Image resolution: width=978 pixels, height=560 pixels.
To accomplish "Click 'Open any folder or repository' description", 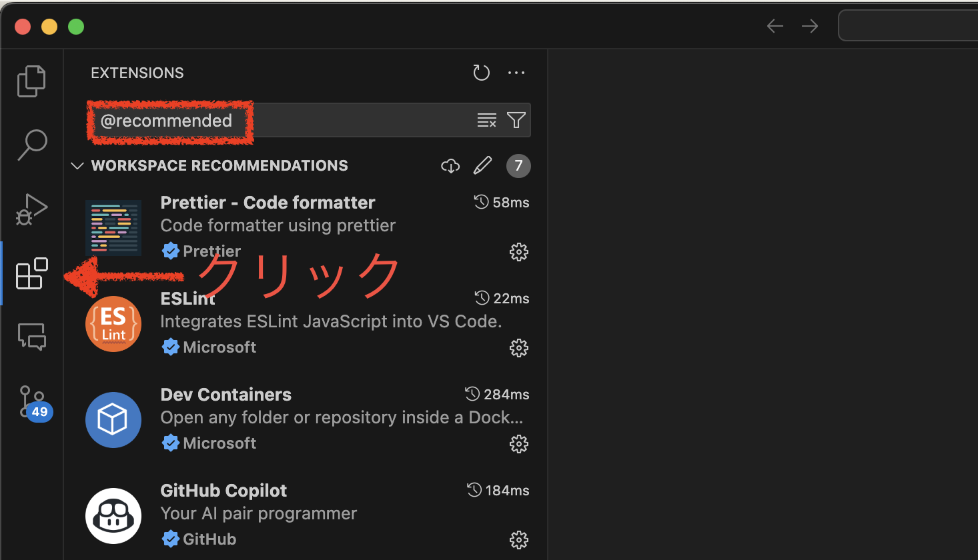I will (x=342, y=417).
